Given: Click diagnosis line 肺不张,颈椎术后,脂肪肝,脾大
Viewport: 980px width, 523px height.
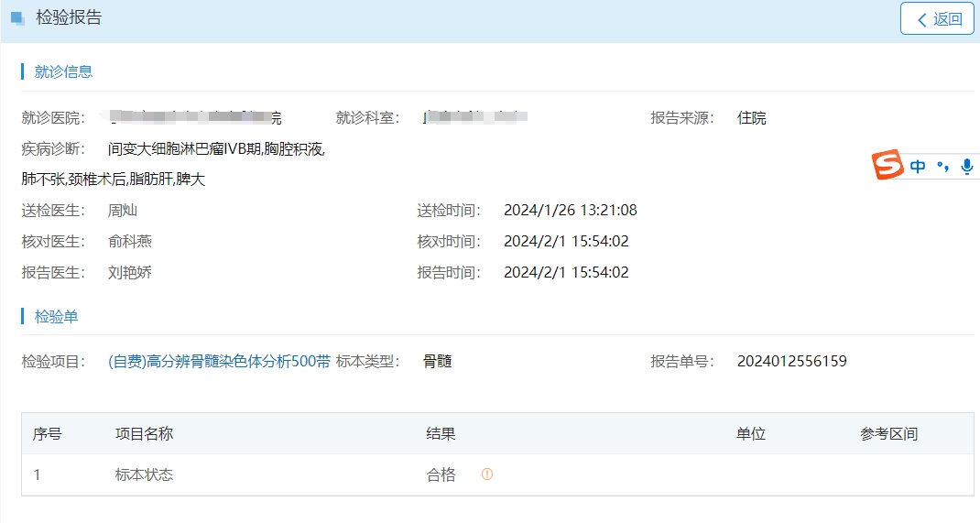Looking at the screenshot, I should click(114, 180).
